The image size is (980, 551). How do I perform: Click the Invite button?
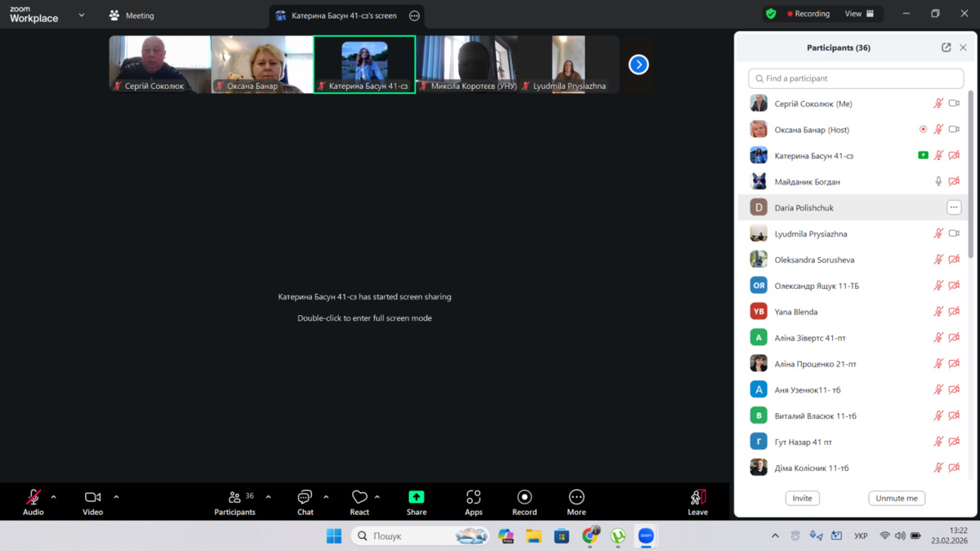(802, 498)
